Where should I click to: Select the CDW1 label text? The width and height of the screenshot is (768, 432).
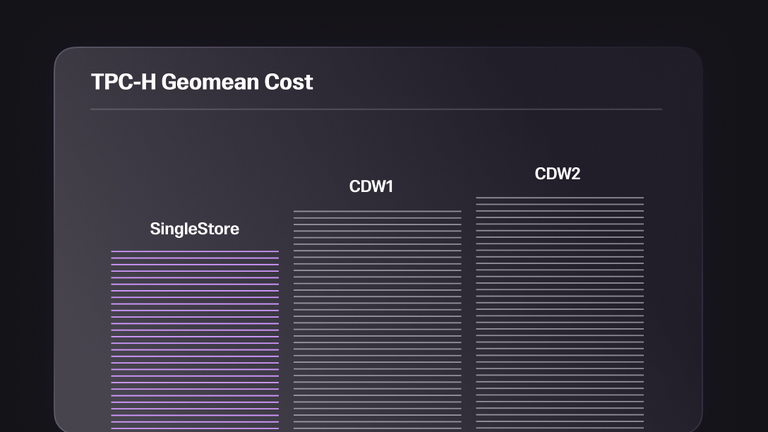[x=371, y=186]
